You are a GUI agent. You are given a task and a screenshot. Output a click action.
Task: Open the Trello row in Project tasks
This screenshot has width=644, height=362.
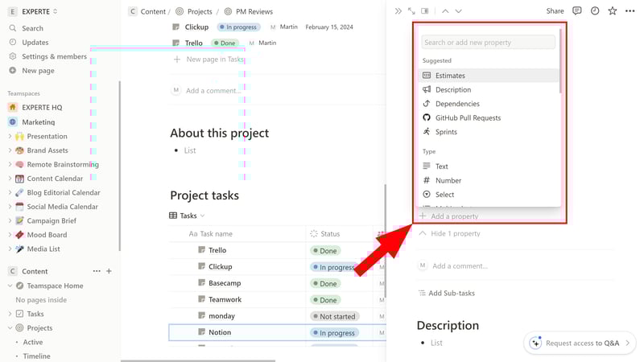[217, 250]
